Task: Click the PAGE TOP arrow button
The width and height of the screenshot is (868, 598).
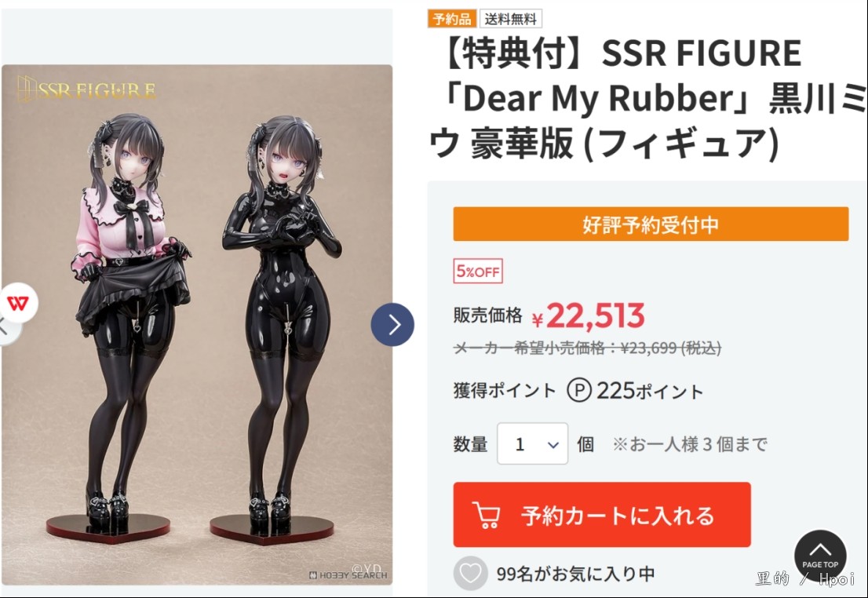Action: 820,556
